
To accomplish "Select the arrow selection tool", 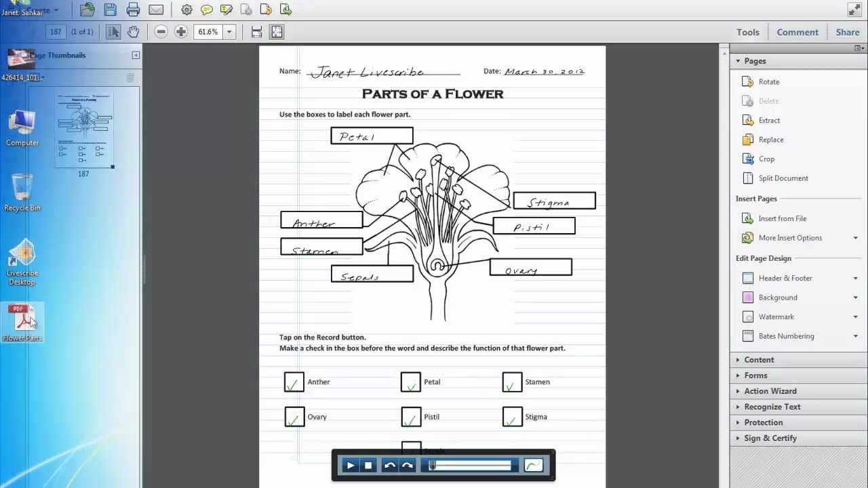I will coord(113,32).
